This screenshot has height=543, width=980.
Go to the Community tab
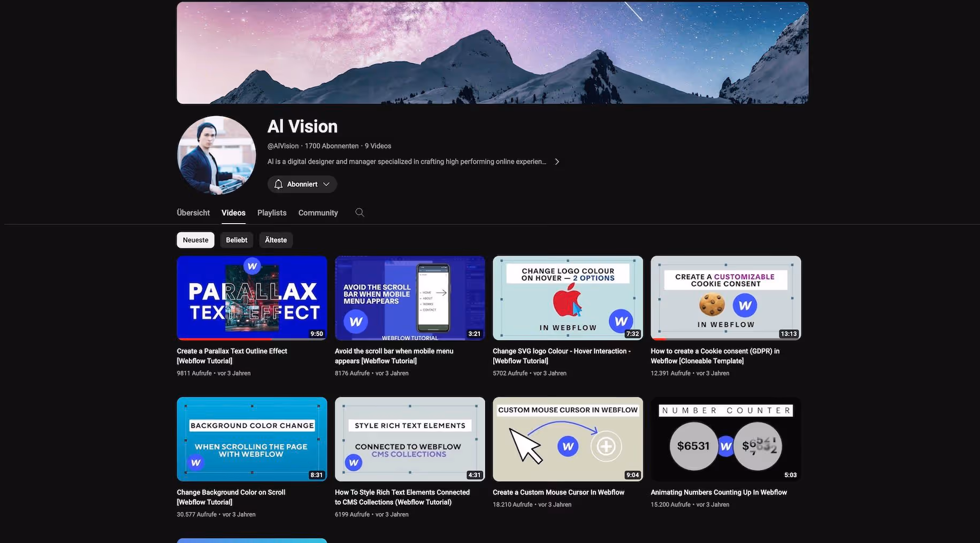pyautogui.click(x=318, y=212)
